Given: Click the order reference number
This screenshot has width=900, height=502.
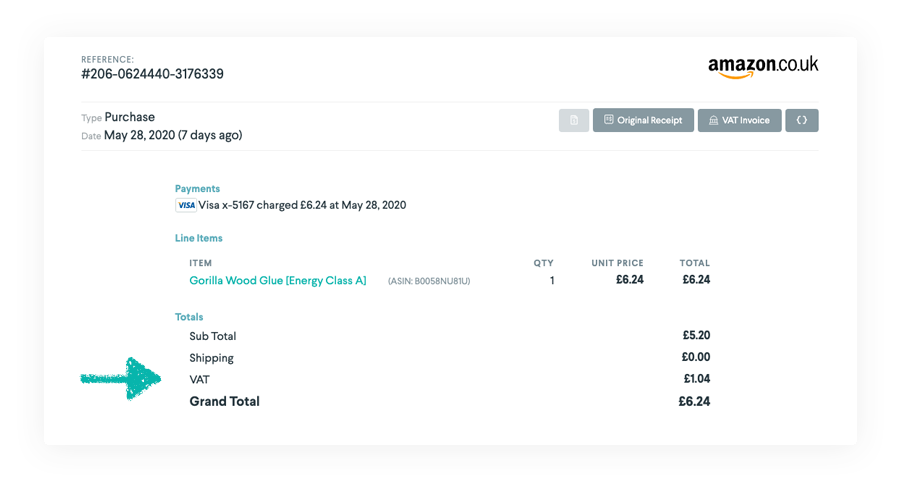Looking at the screenshot, I should click(x=152, y=74).
